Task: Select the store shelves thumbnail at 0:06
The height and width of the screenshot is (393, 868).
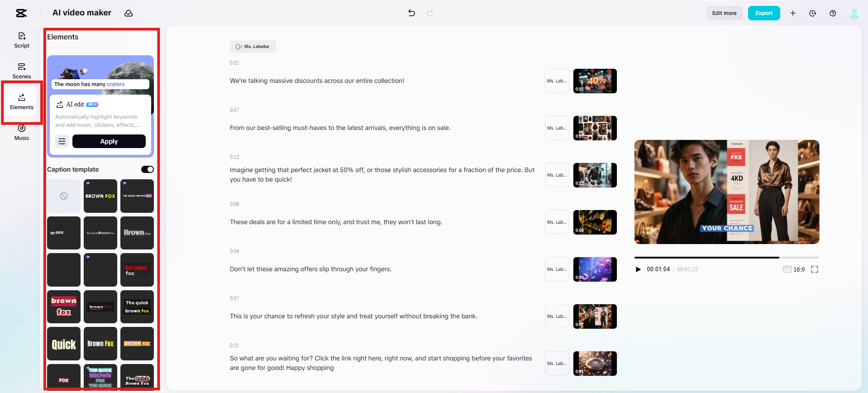Action: pos(595,222)
